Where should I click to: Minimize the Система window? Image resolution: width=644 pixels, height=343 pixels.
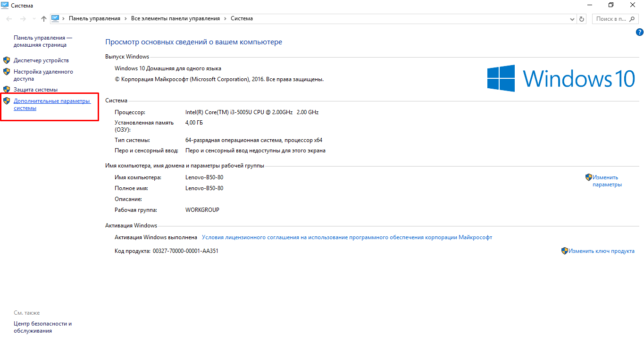(x=589, y=5)
